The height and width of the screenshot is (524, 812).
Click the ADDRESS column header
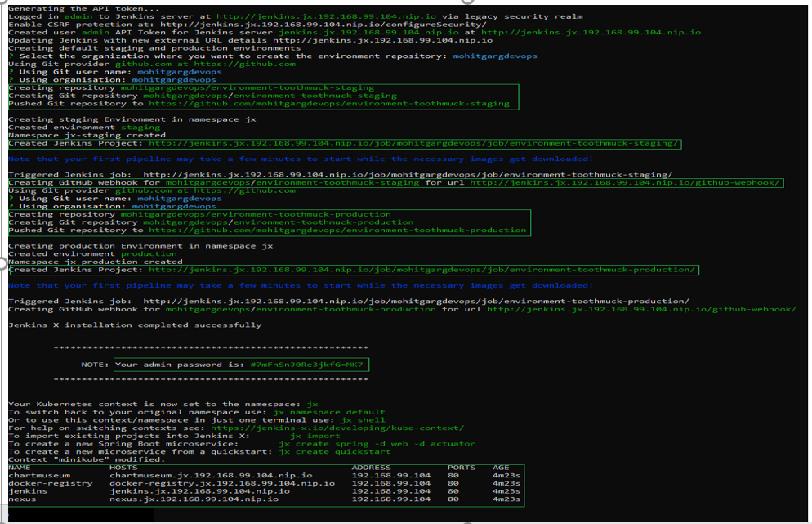372,468
